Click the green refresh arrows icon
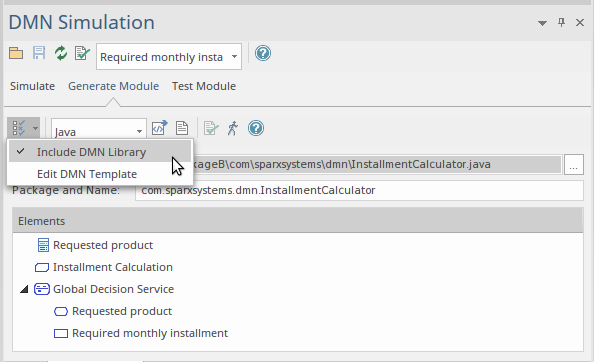The width and height of the screenshot is (594, 362). 61,53
